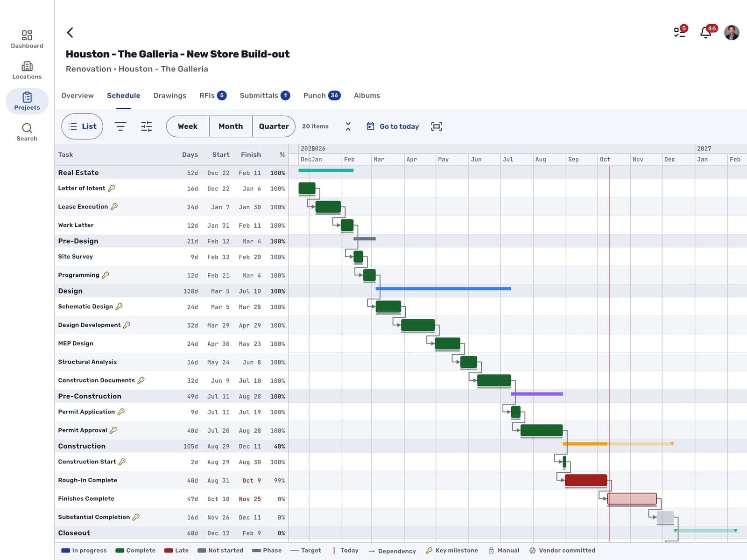Click the key milestone icon beside Letter of Intent

coord(111,188)
